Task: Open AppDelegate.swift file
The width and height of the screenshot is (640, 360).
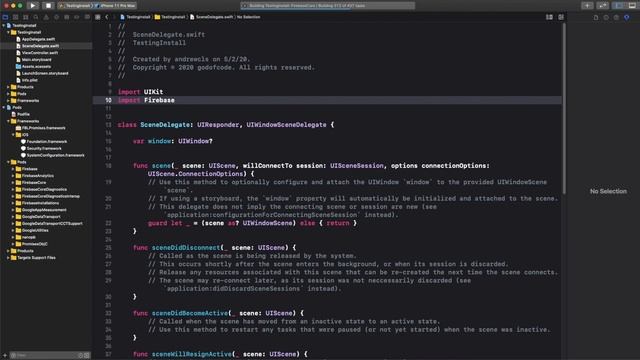Action: pyautogui.click(x=38, y=39)
